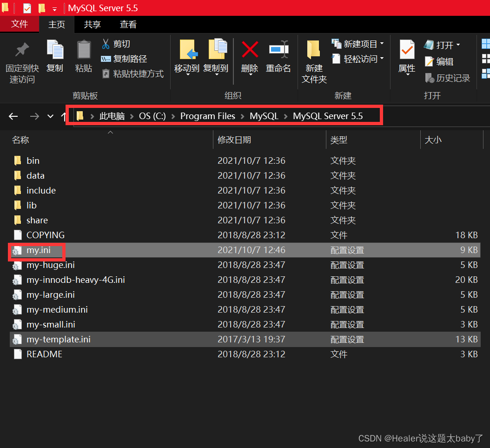Rename the selected file
490x448 pixels.
coord(278,57)
